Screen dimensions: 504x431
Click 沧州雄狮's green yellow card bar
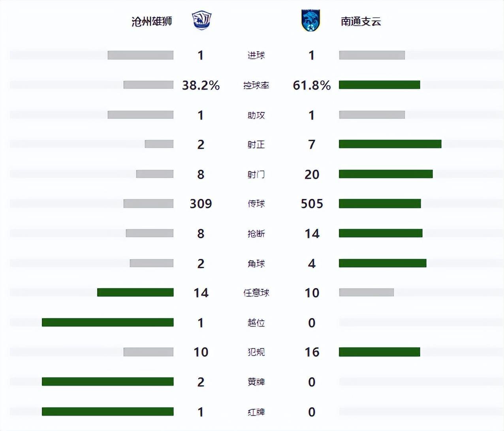click(107, 382)
